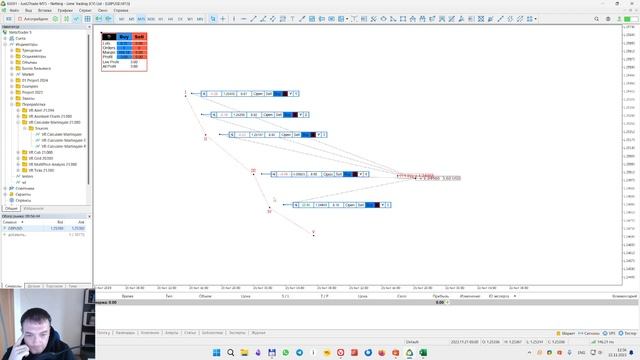Click the ellipse shape tool icon
Viewport: 640px width, 360px height.
point(383,19)
